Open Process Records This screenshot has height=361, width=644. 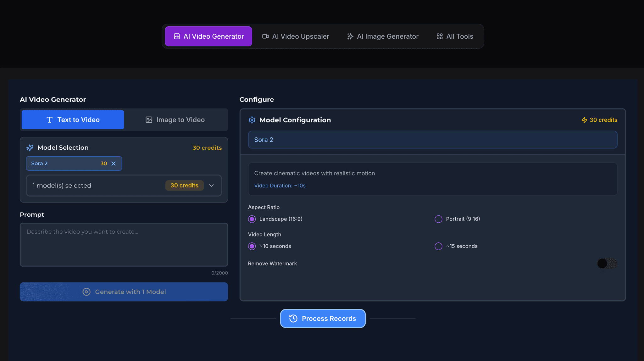[323, 319]
